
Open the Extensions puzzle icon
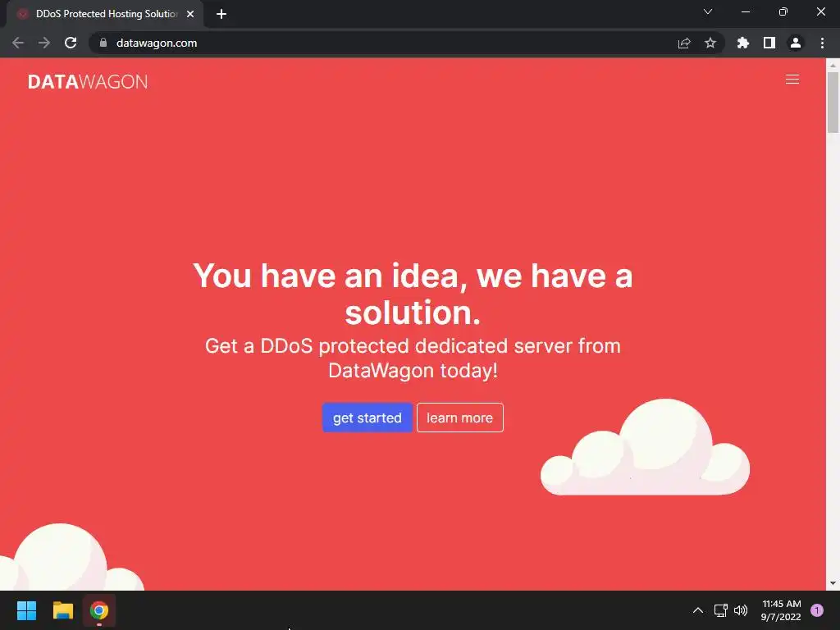coord(742,43)
